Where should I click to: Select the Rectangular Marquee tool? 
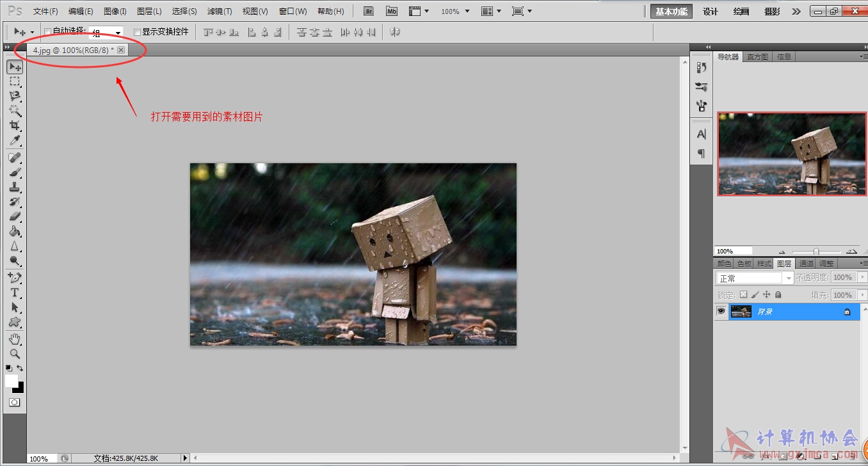point(15,81)
